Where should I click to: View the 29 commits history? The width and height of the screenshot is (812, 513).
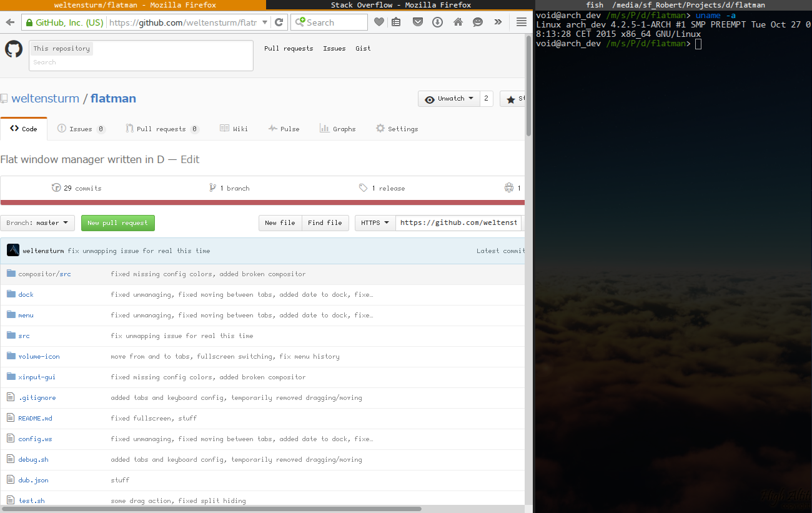click(76, 187)
